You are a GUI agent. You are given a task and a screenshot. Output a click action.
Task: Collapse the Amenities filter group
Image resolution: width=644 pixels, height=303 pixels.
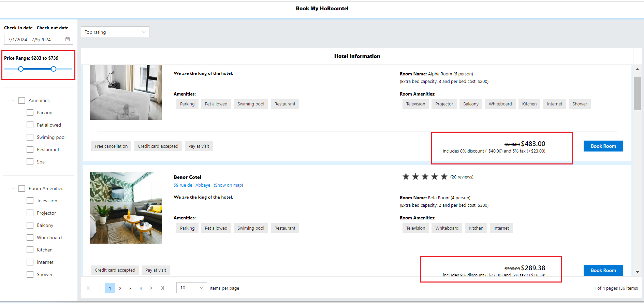pyautogui.click(x=13, y=100)
